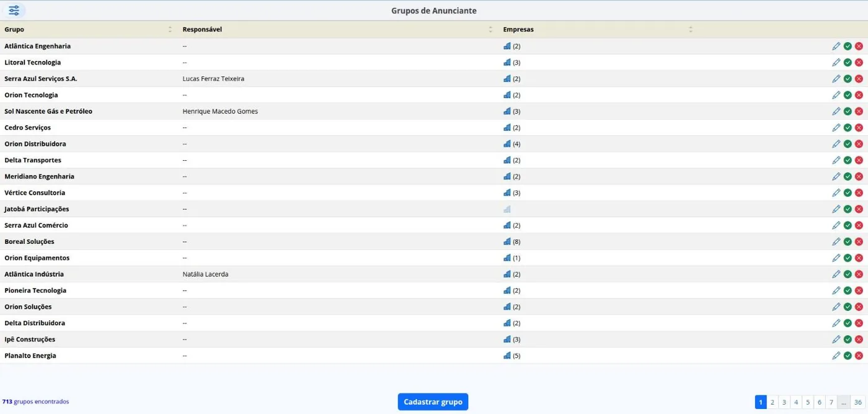Viewport: 868px width, 414px height.
Task: Edit the Planalto Energia group
Action: (x=836, y=356)
